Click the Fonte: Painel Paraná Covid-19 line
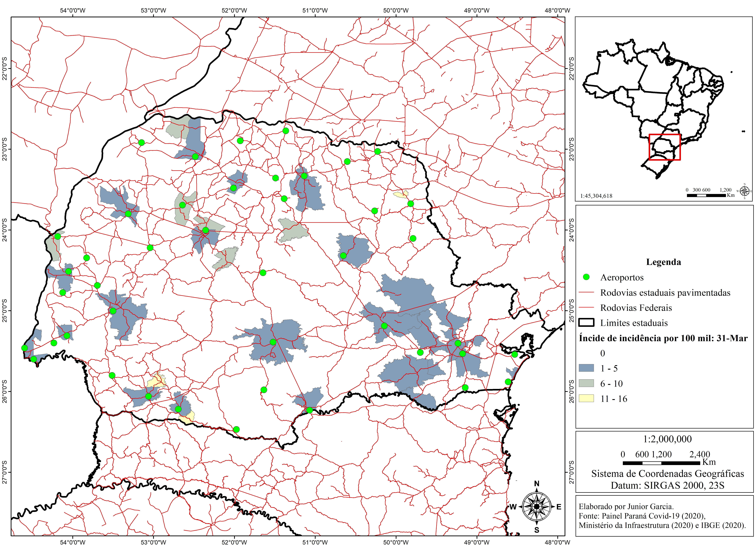 [x=642, y=516]
